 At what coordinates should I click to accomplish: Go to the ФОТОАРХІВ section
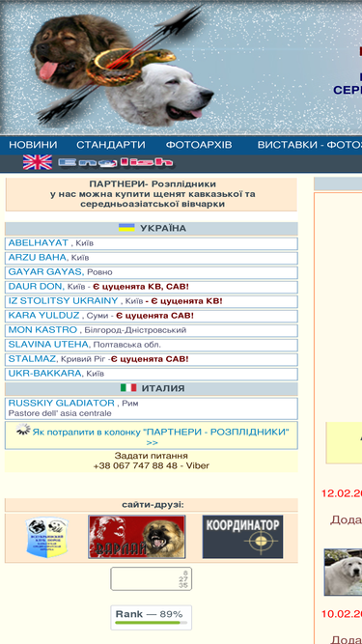click(199, 145)
